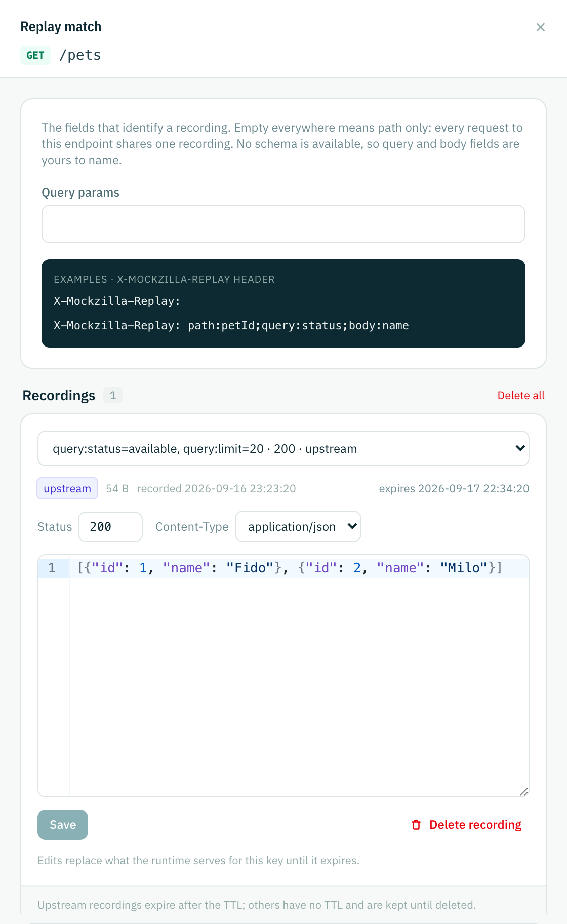Viewport: 567px width, 924px height.
Task: Click the Status field label
Action: tap(55, 527)
